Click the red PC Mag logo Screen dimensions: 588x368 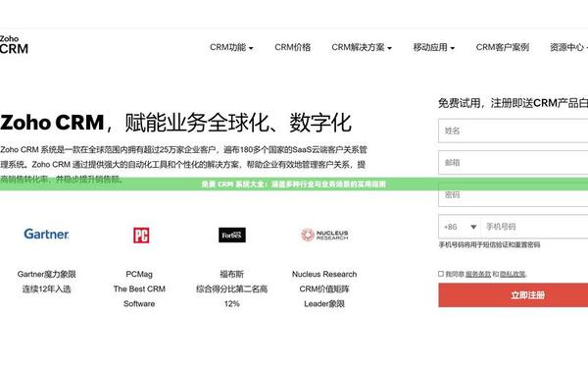point(141,236)
